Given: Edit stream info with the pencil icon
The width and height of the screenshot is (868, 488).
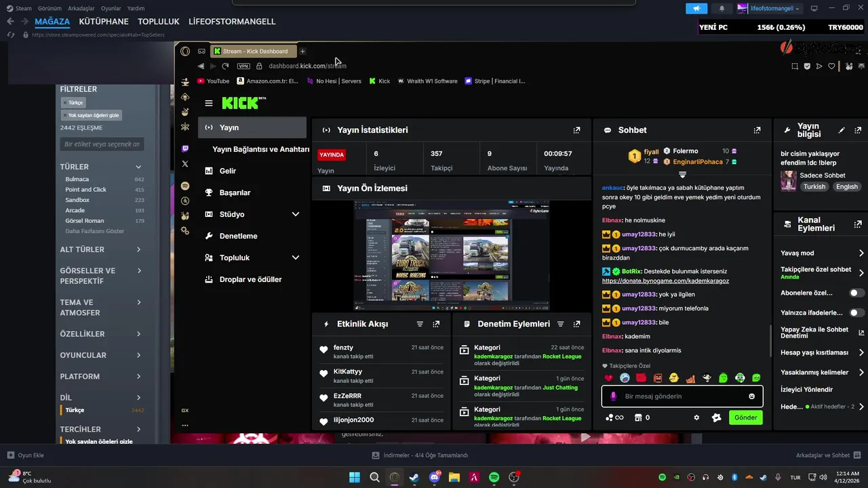Looking at the screenshot, I should coord(842,130).
